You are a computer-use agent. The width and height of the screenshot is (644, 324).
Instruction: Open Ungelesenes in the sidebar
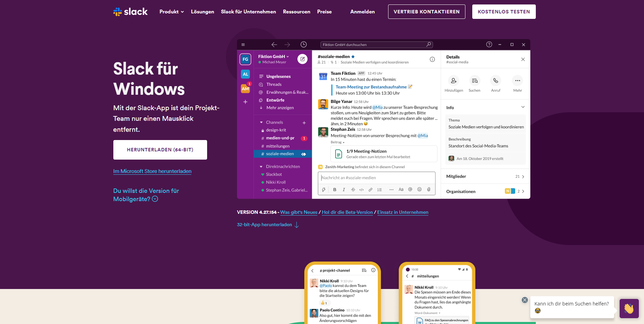tap(278, 77)
